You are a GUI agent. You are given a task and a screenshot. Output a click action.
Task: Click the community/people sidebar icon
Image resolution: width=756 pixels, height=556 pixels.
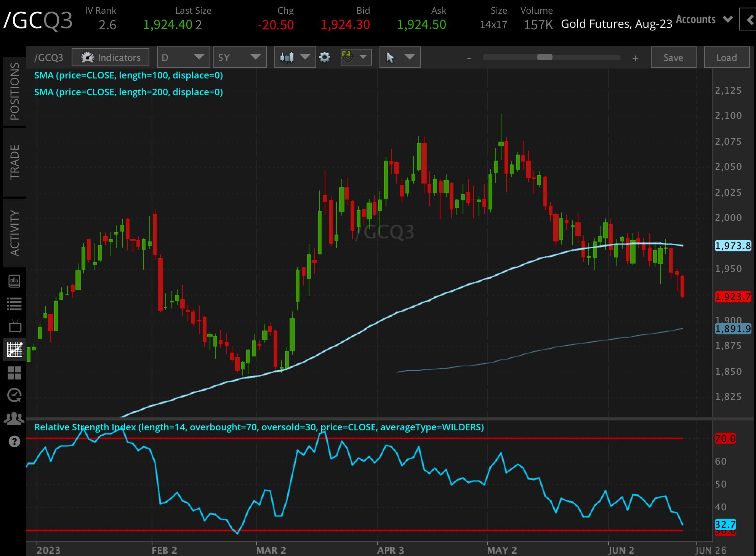[x=14, y=418]
